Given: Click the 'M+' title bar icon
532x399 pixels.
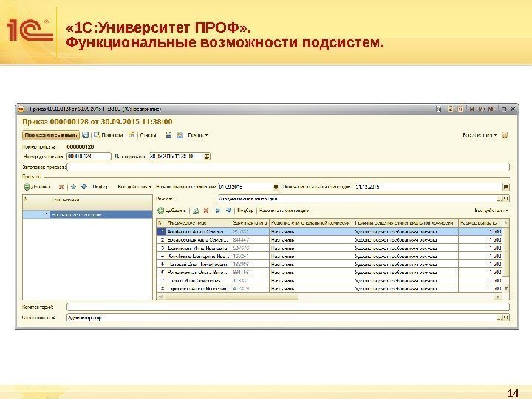Looking at the screenshot, I should [482, 109].
